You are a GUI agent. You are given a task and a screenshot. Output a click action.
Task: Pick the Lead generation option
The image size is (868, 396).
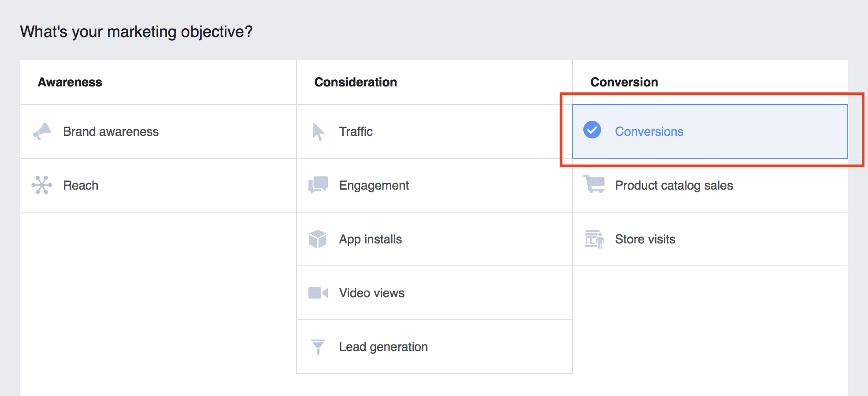(383, 347)
